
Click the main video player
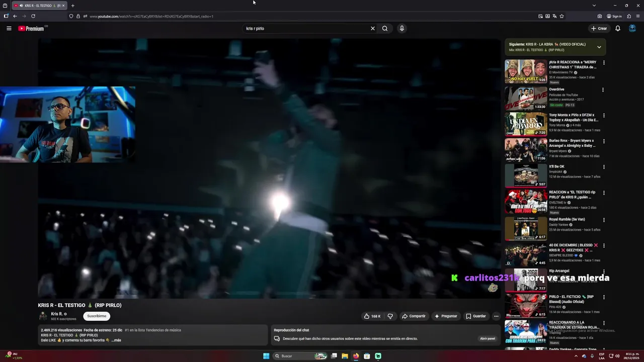click(269, 168)
